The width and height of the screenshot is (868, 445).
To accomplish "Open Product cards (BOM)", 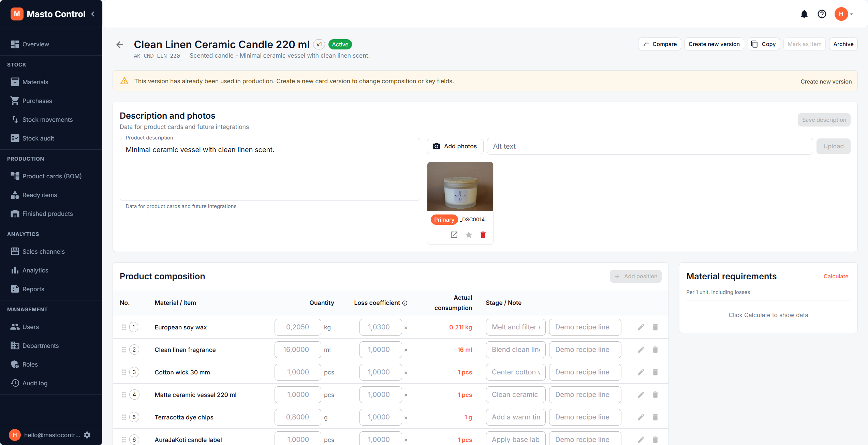I will click(51, 176).
